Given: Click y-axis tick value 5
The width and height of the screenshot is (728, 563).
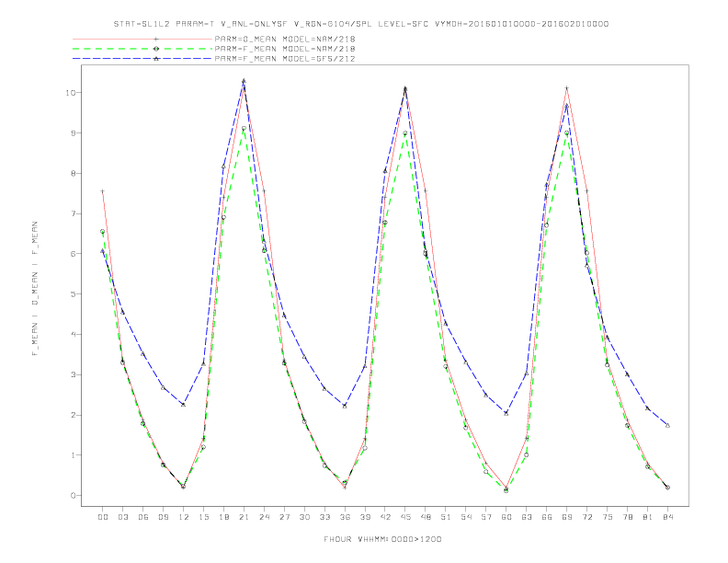Looking at the screenshot, I should pos(73,294).
